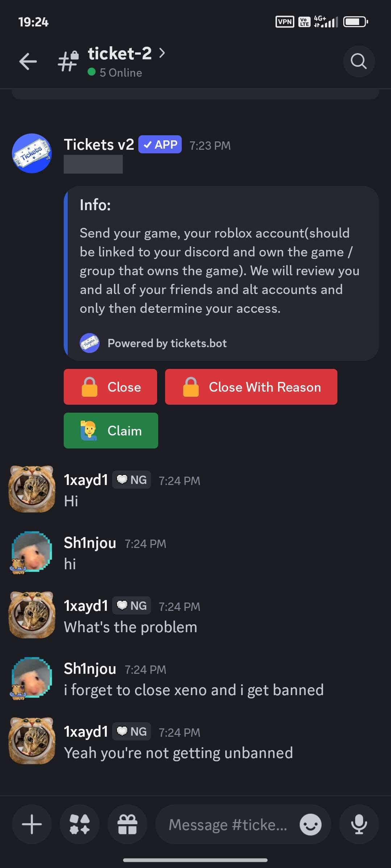Viewport: 391px width, 868px height.
Task: Expand ticket-2 channel details chevron
Action: tap(162, 53)
